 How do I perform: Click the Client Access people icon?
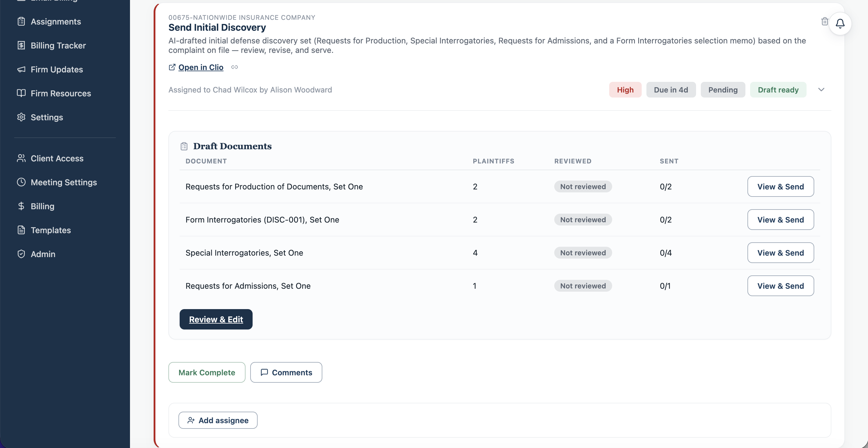[21, 158]
